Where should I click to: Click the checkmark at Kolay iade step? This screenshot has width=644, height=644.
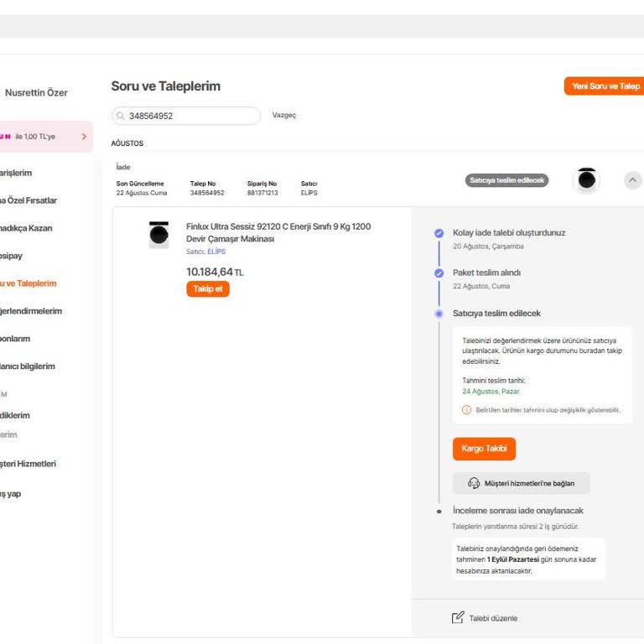(439, 233)
